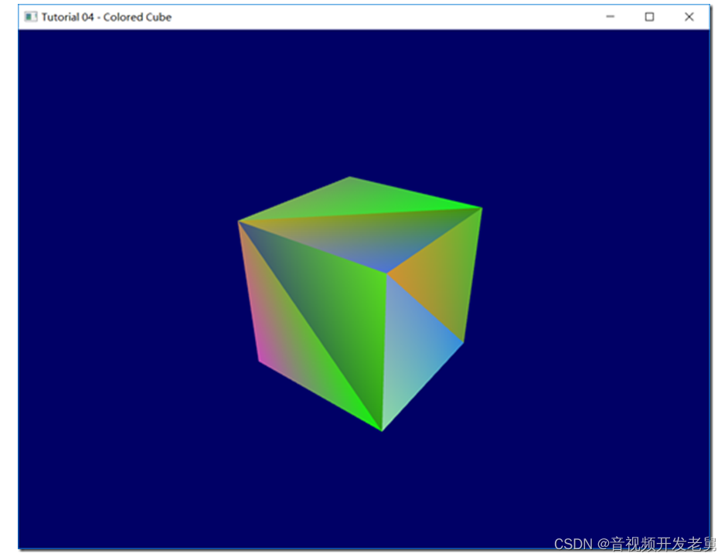The image size is (728, 560).
Task: Click the top-right vertex of the cube
Action: point(479,209)
